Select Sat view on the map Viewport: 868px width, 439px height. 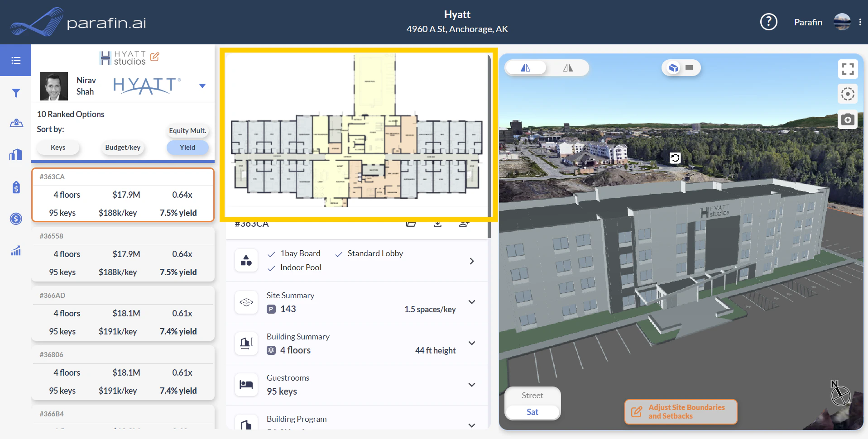532,412
